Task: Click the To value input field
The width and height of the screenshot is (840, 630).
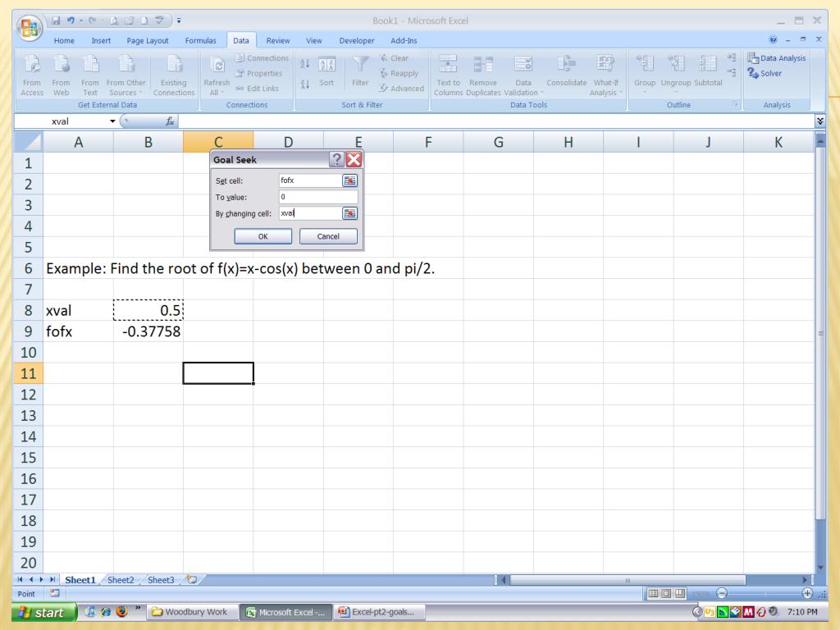Action: 318,197
